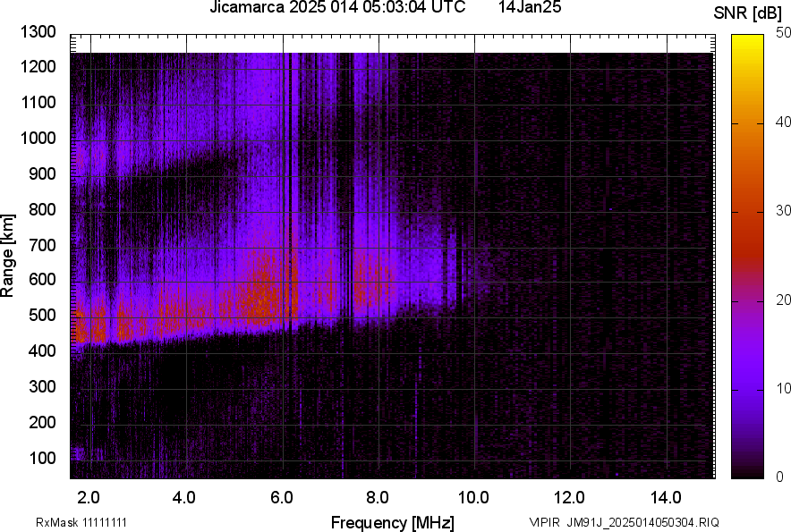Click the SNR [dB] colorbar label
791x532 pixels.
747,13
